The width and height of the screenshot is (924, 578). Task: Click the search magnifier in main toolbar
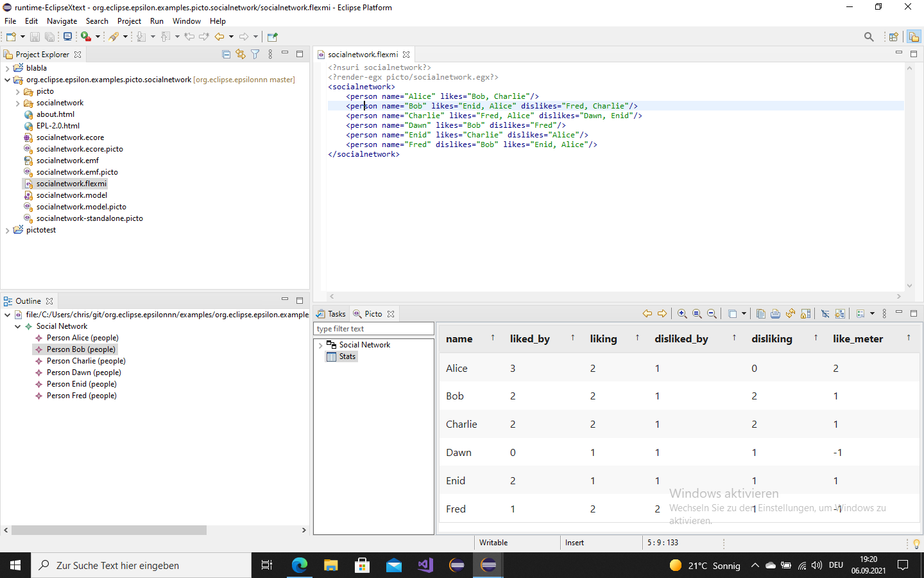point(869,37)
